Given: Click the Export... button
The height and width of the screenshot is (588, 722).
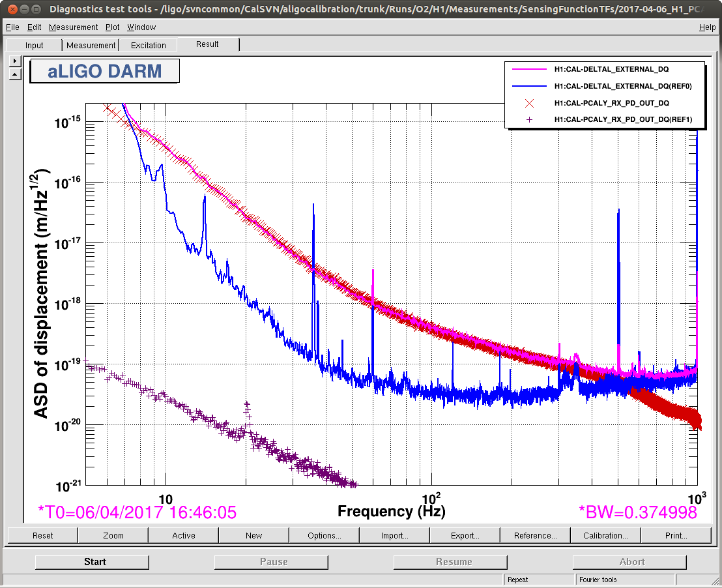Looking at the screenshot, I should pos(465,535).
